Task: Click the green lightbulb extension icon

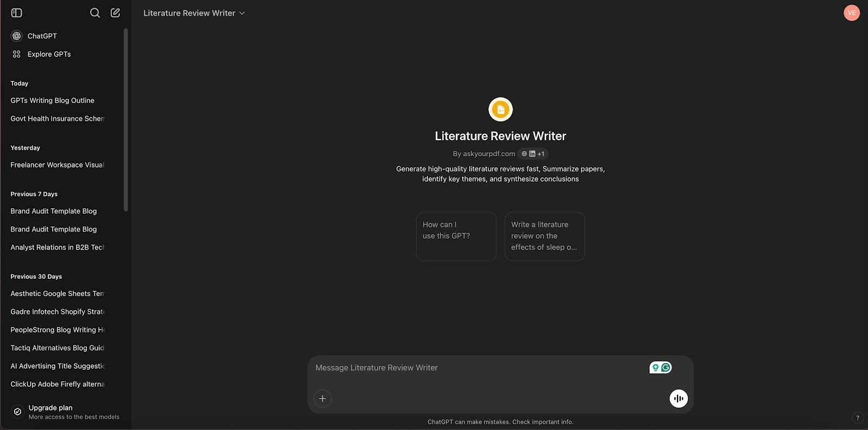Action: (x=655, y=368)
